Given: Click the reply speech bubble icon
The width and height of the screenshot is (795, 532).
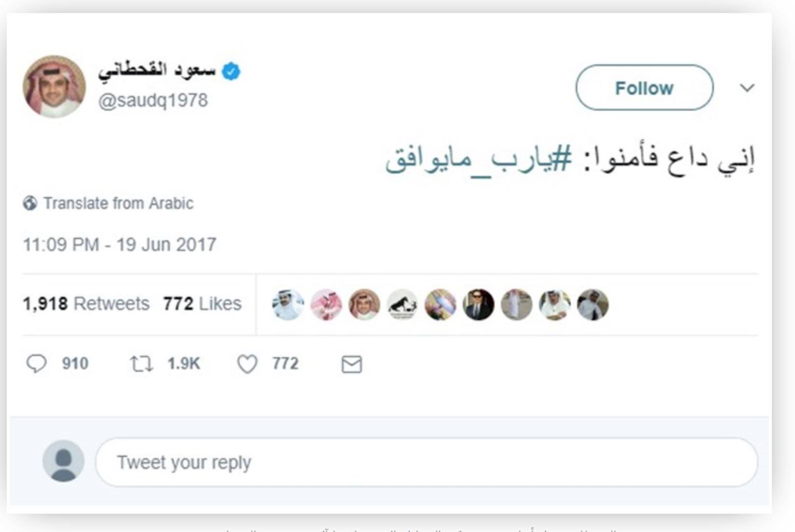Looking at the screenshot, I should tap(36, 364).
